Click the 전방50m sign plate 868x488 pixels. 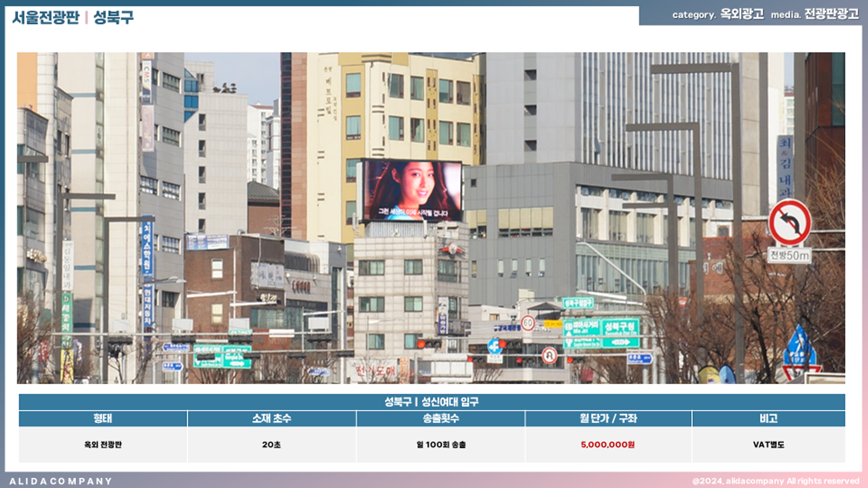[789, 255]
